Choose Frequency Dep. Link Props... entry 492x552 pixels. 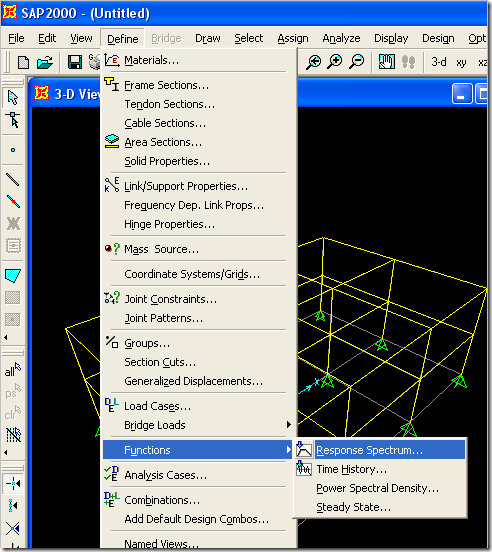(199, 205)
